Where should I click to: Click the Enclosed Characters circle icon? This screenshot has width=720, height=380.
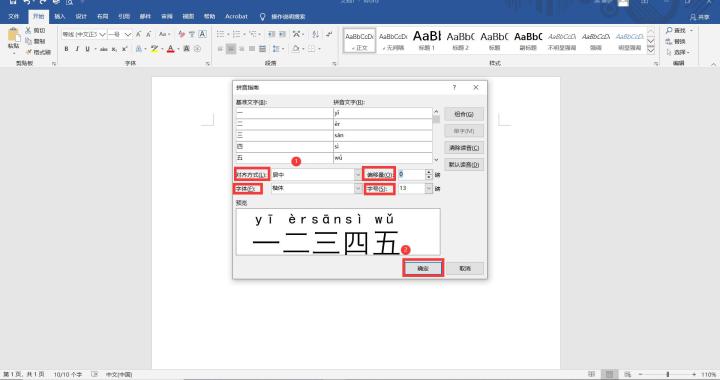(197, 49)
